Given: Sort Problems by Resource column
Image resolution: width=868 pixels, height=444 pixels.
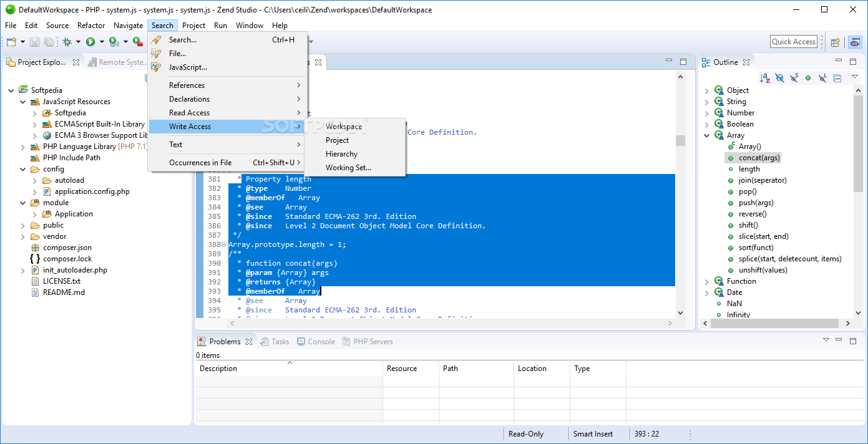Looking at the screenshot, I should pyautogui.click(x=411, y=369).
